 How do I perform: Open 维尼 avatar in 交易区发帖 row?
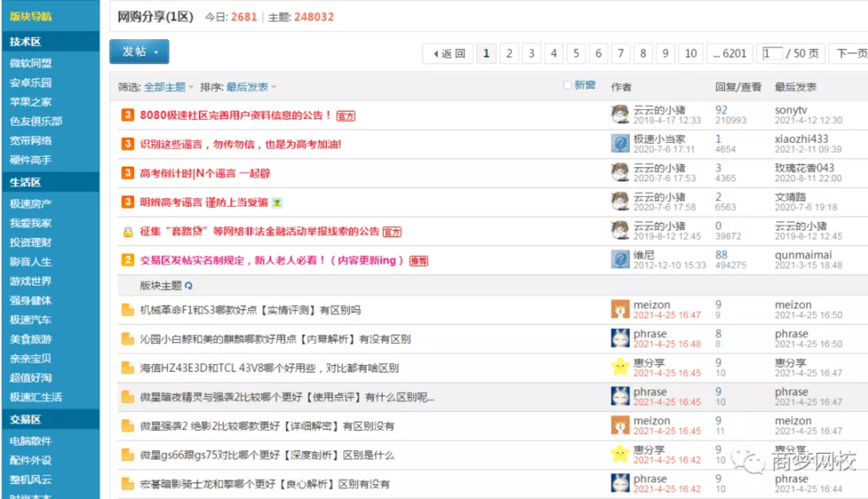pos(620,259)
